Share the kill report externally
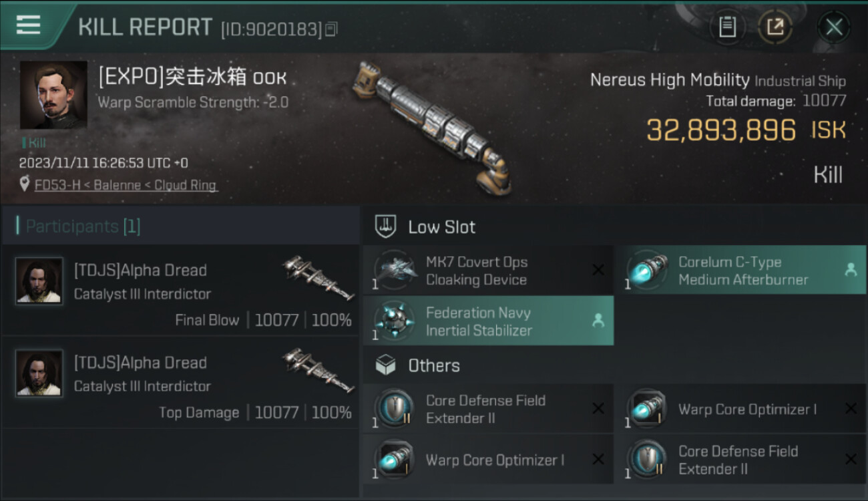This screenshot has height=501, width=868. pyautogui.click(x=775, y=27)
